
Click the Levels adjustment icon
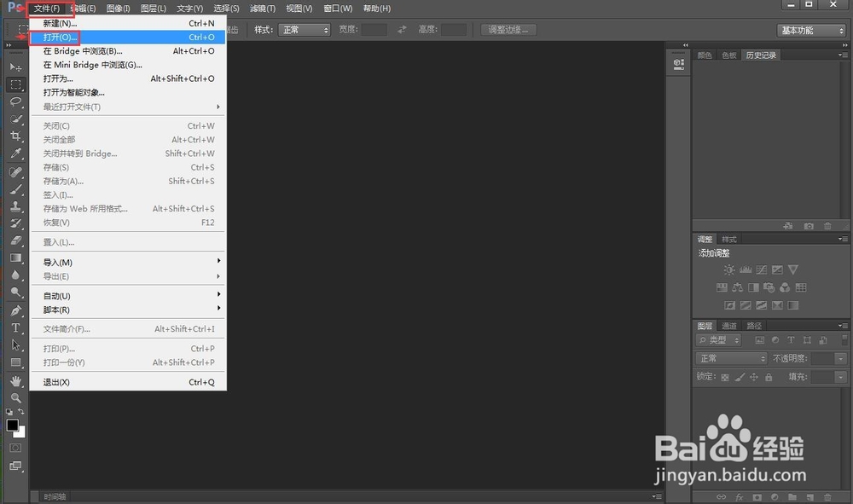pos(746,269)
